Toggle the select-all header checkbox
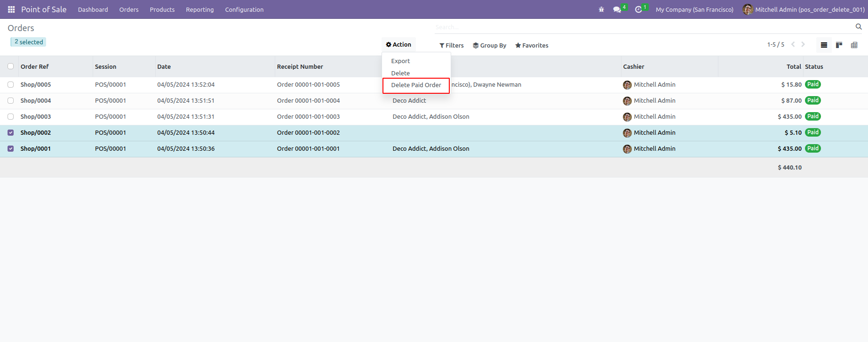This screenshot has width=868, height=342. coord(11,66)
